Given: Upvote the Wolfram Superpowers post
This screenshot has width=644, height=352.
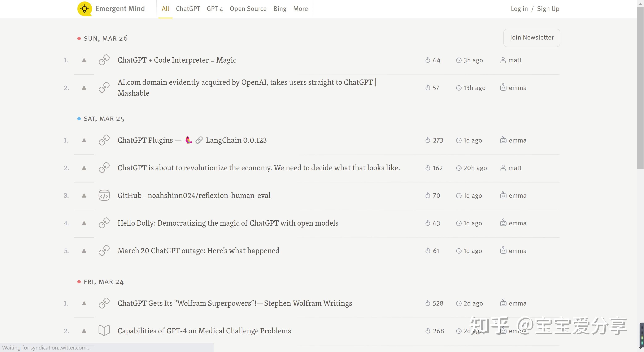Looking at the screenshot, I should pos(84,303).
